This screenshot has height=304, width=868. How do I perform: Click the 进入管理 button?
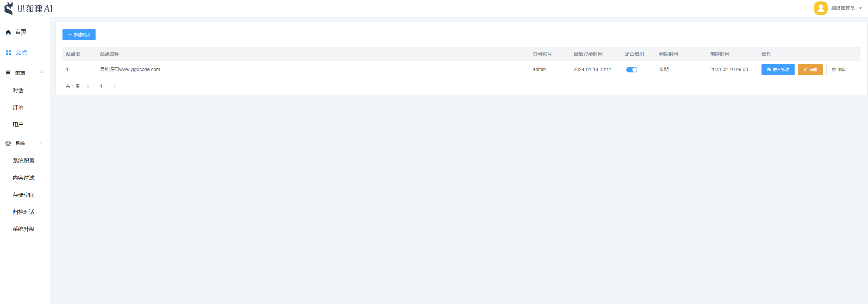click(778, 70)
